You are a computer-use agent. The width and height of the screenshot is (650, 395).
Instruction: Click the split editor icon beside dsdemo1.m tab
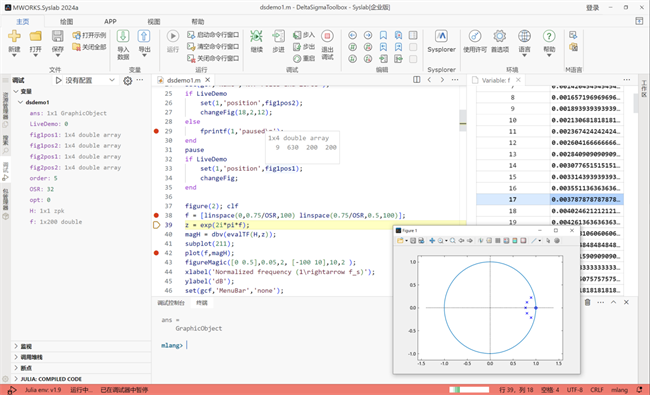tap(417, 80)
